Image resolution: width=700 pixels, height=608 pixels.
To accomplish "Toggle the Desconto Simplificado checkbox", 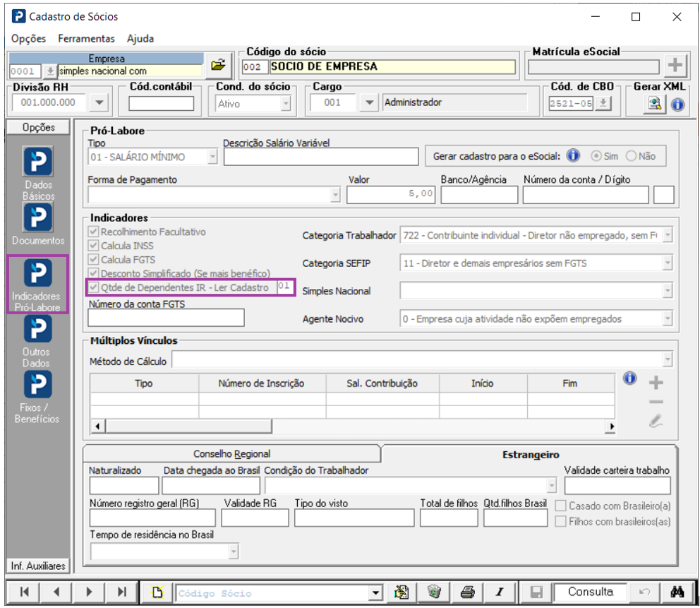I will 93,273.
